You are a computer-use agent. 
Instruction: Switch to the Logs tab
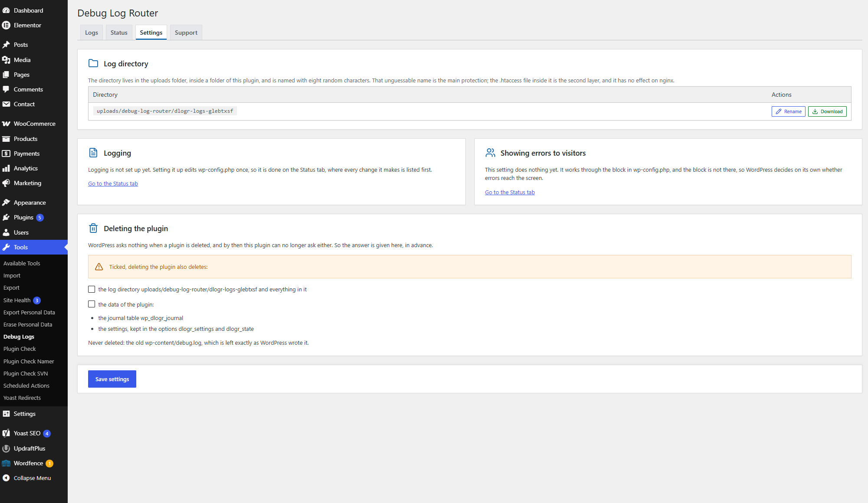pyautogui.click(x=92, y=33)
